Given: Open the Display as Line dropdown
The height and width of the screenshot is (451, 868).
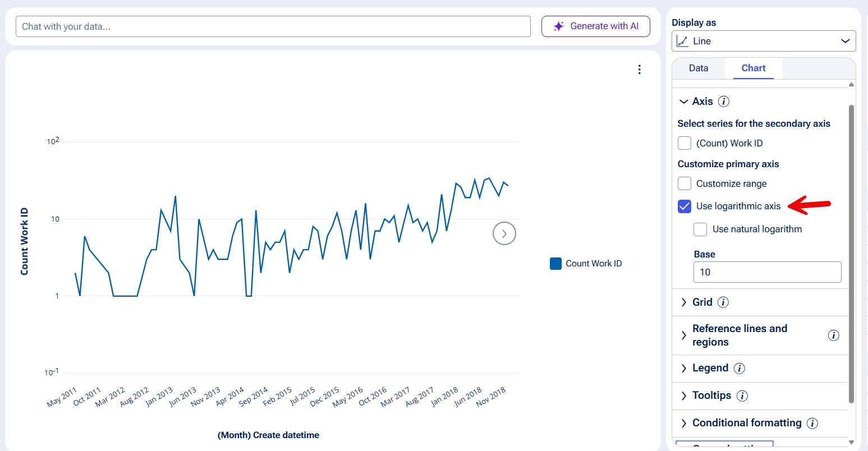Looking at the screenshot, I should 763,42.
